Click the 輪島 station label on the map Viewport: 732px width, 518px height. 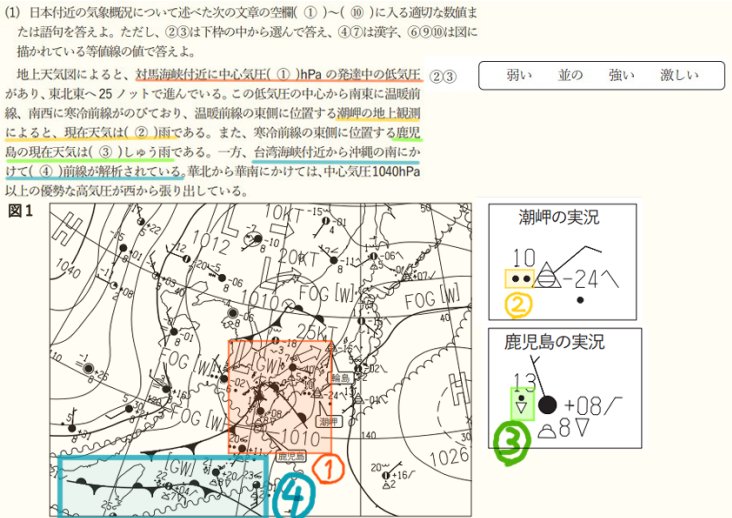[340, 378]
